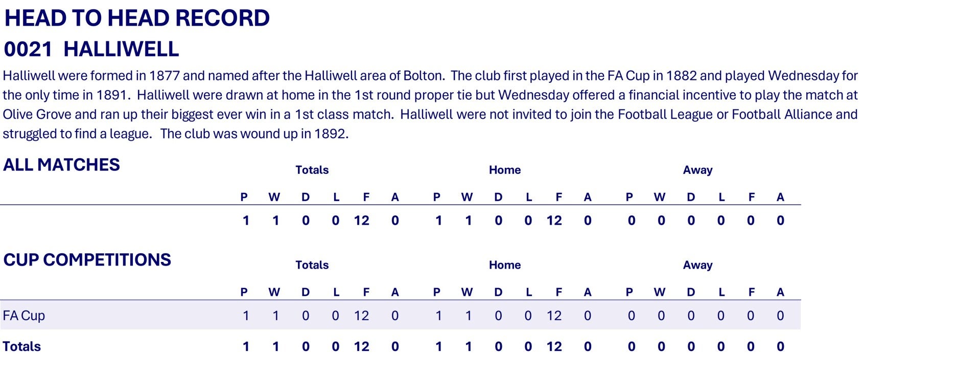Click the 12 goals-for value in ALL MATCHES totals
The width and height of the screenshot is (980, 376).
[361, 220]
